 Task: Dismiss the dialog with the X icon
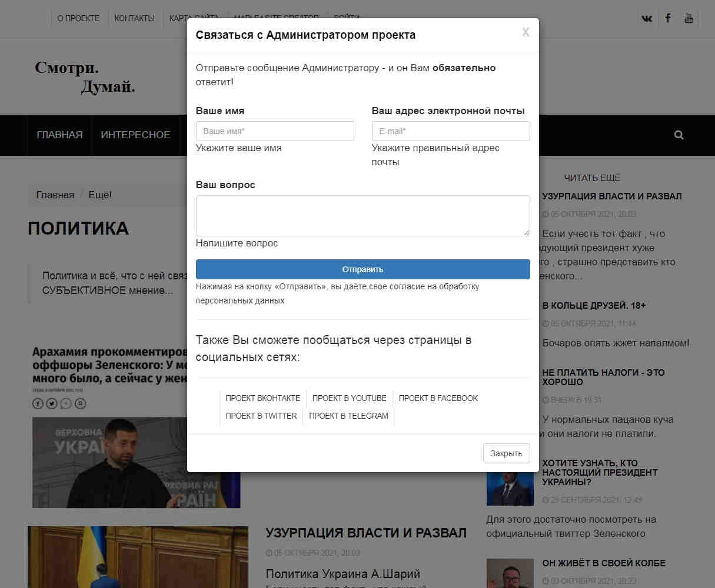(x=526, y=32)
